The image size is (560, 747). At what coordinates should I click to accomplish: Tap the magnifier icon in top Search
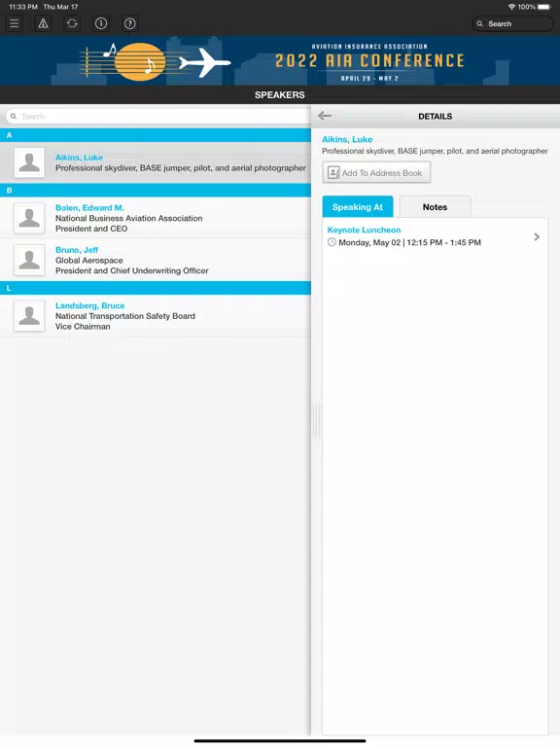pos(479,23)
